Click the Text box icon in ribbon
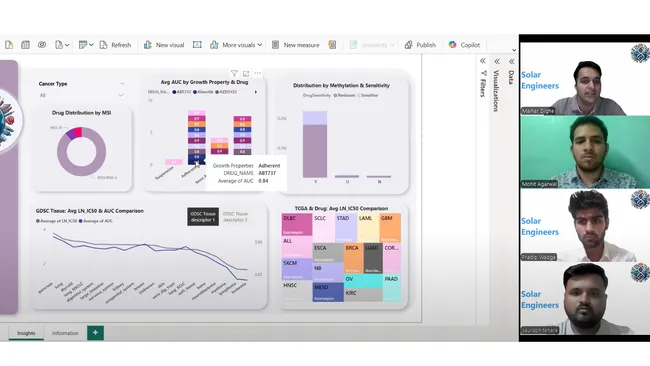Viewport: 650px width, 366px height. tap(197, 45)
